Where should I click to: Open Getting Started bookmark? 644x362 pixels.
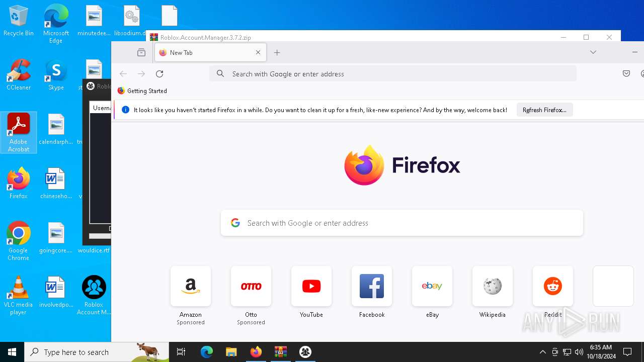[x=142, y=91]
